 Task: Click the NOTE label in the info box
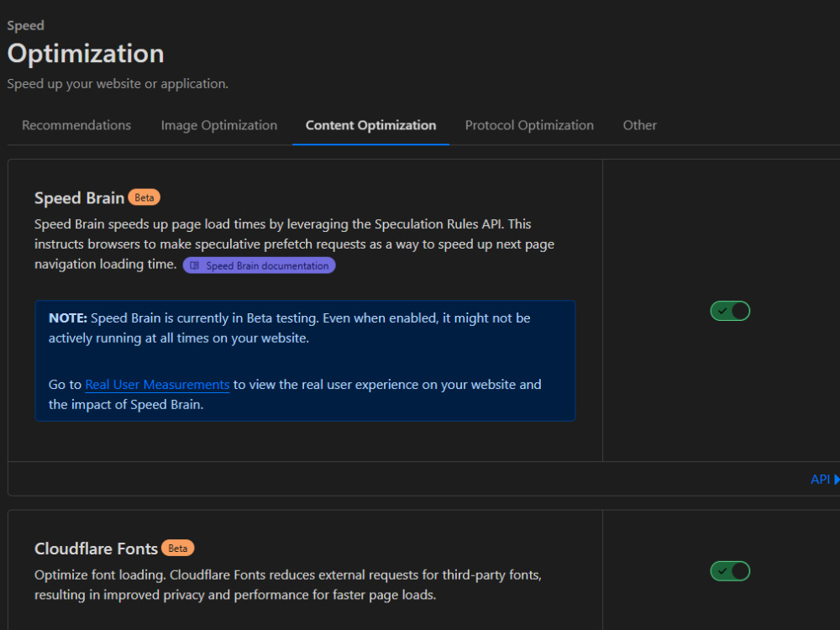point(67,318)
